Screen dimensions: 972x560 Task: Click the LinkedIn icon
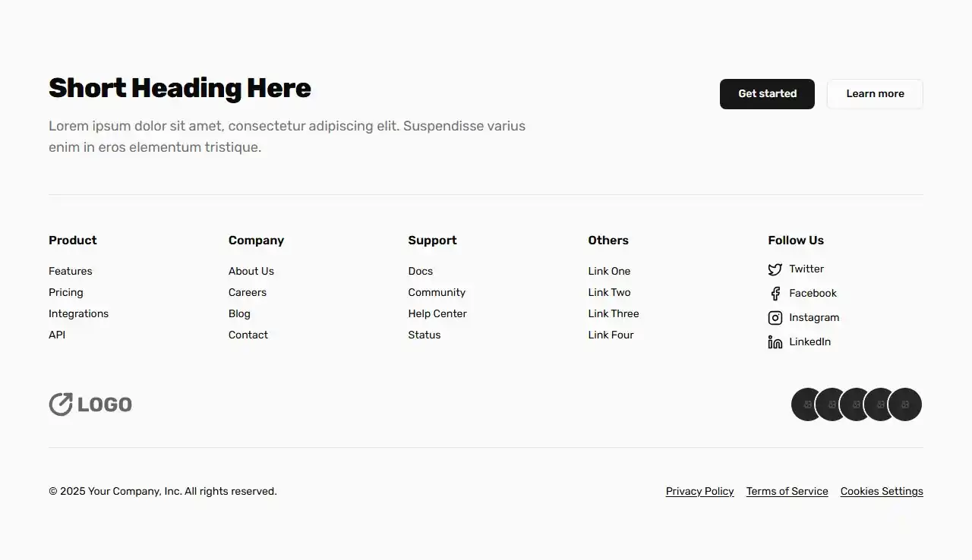coord(775,341)
